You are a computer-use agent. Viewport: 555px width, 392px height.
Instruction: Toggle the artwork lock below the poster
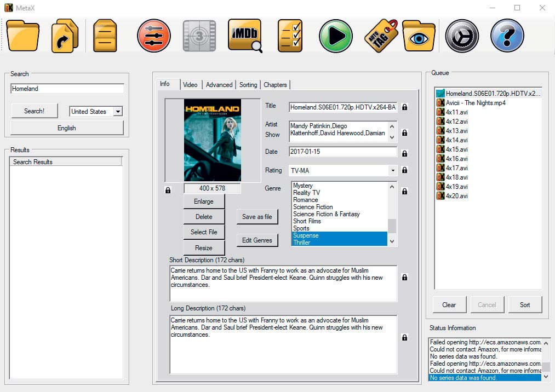click(x=168, y=191)
